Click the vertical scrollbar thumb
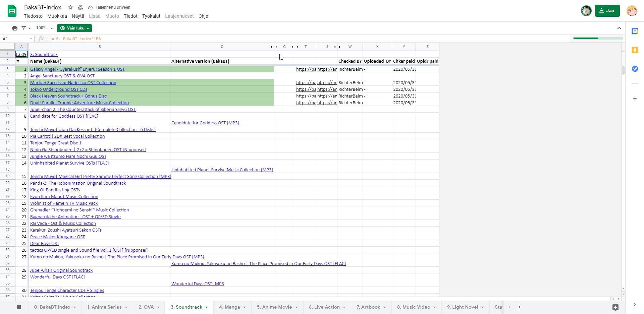 coord(623,70)
